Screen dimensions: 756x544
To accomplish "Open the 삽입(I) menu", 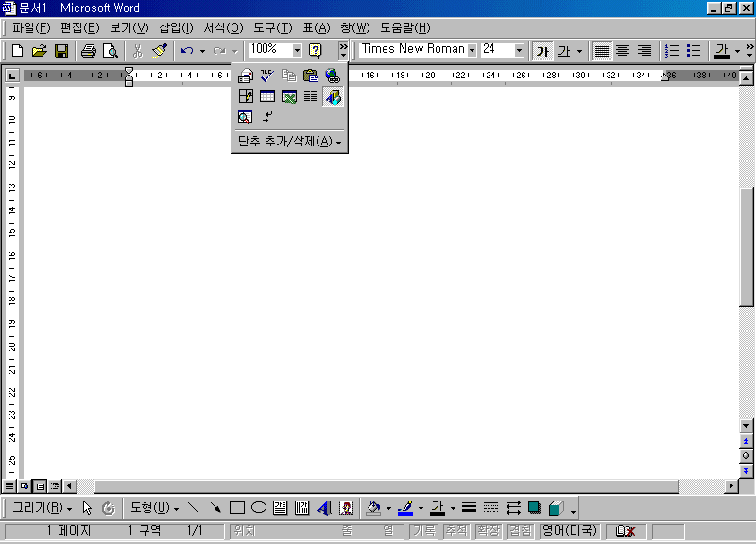I will pyautogui.click(x=177, y=28).
